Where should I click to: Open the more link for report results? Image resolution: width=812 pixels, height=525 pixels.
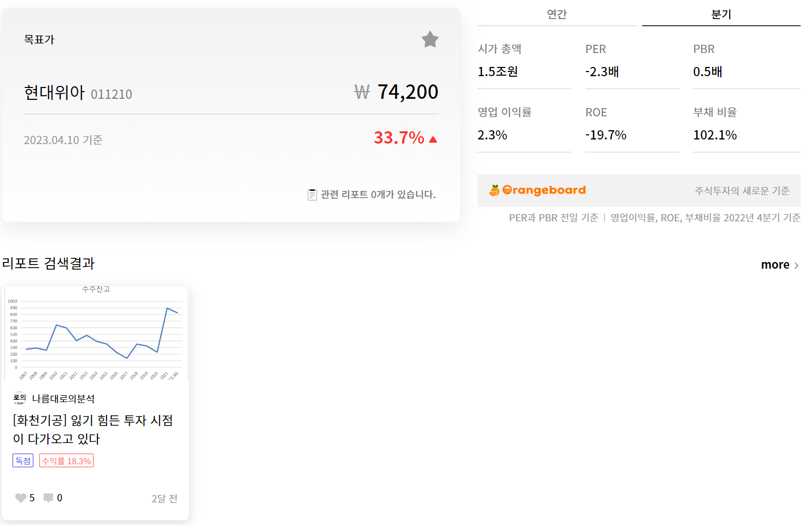(x=775, y=265)
